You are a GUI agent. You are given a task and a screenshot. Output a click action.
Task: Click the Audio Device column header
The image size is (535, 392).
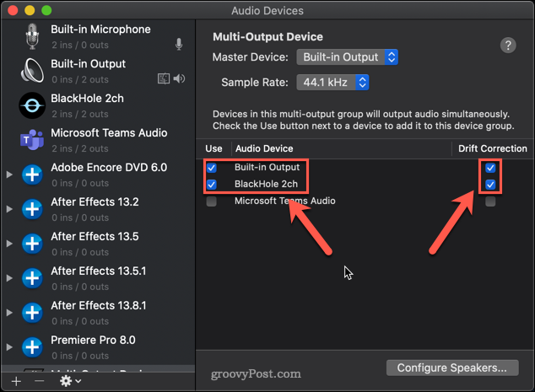(264, 148)
